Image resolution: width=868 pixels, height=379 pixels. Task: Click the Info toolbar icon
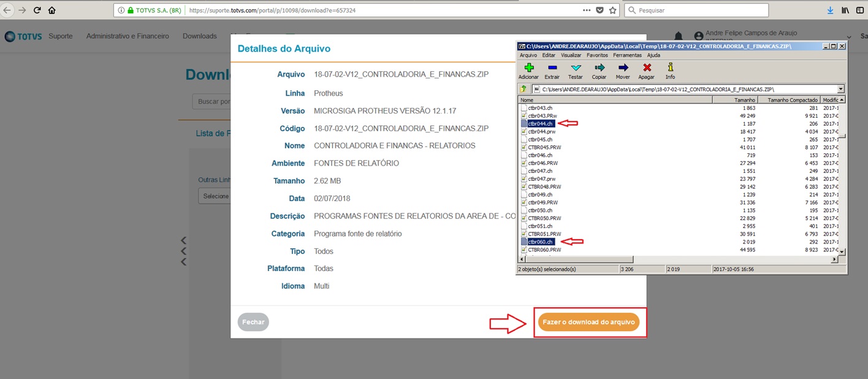tap(670, 67)
